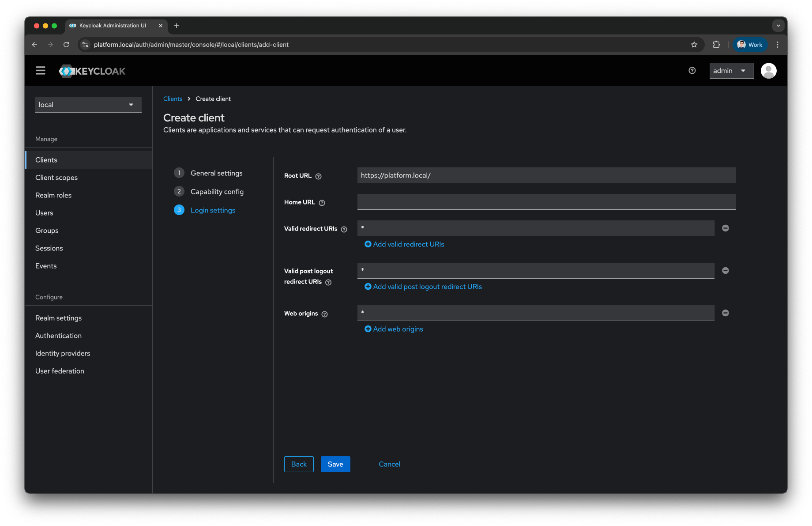Show the Root URL help tooltip
812x526 pixels.
coord(318,176)
